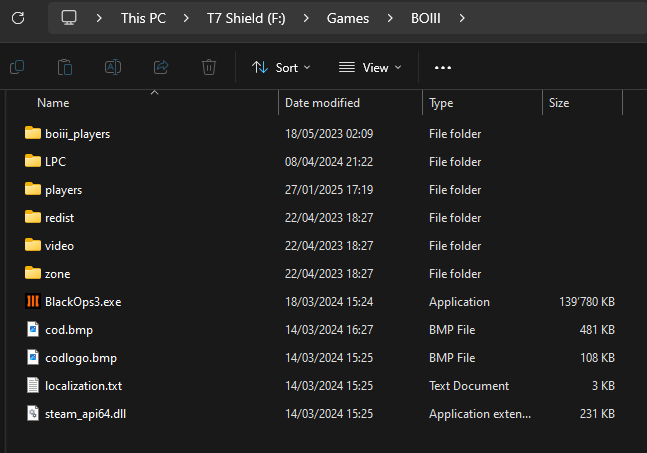Click the Rename icon in toolbar
Image resolution: width=647 pixels, height=453 pixels.
[113, 67]
